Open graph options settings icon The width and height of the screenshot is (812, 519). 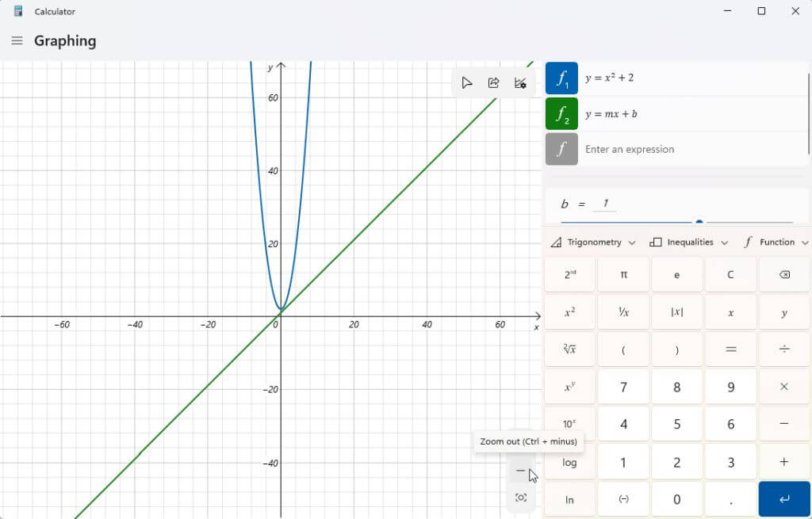(x=520, y=82)
